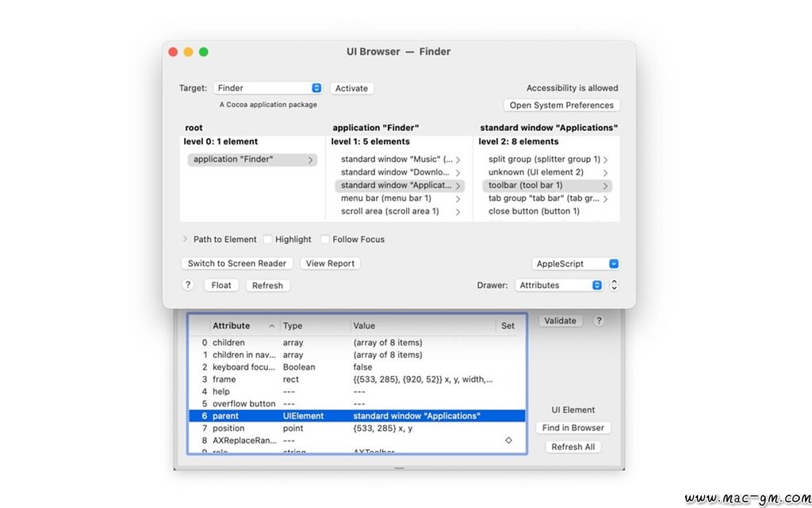Viewport: 812px width, 508px height.
Task: Click Find in Browser button
Action: 573,428
